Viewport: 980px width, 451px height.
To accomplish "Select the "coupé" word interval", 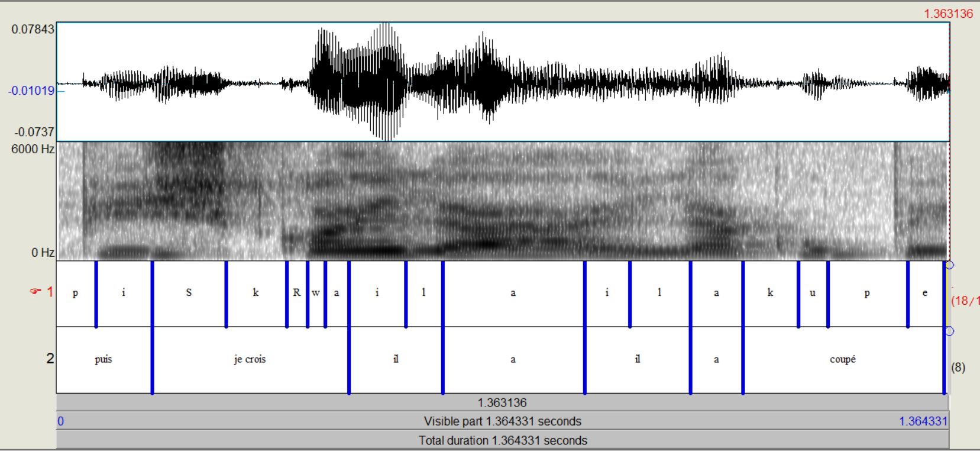I will pyautogui.click(x=842, y=359).
